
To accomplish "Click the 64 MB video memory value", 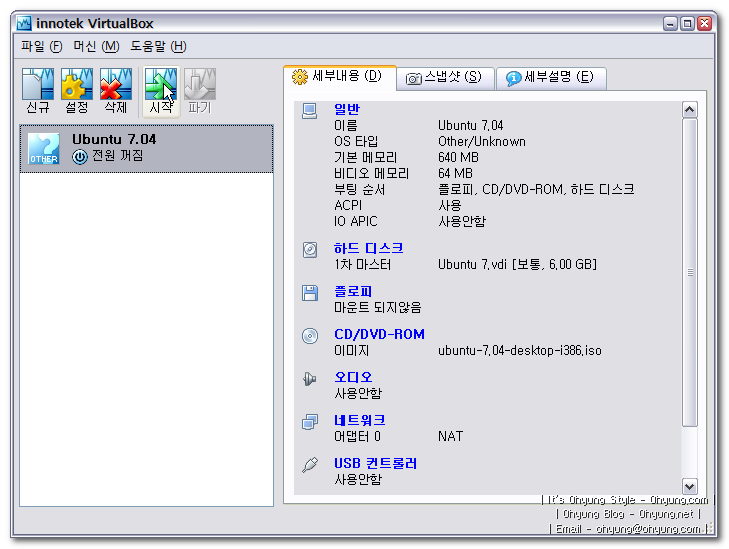I will point(455,173).
